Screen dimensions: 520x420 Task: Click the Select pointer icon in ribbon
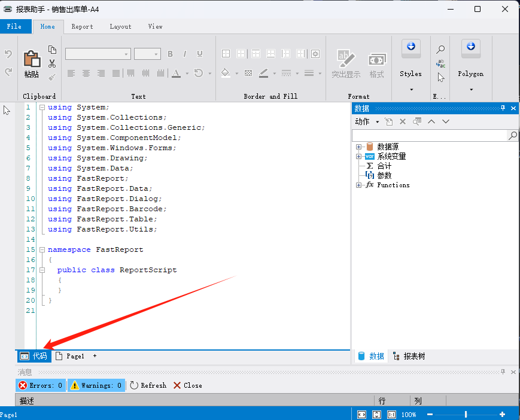pos(440,78)
